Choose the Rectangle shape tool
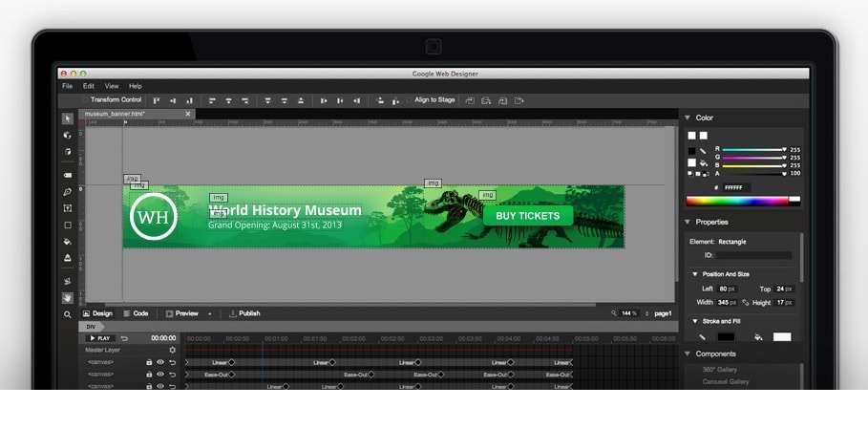This screenshot has height=429, width=868. coord(68,225)
